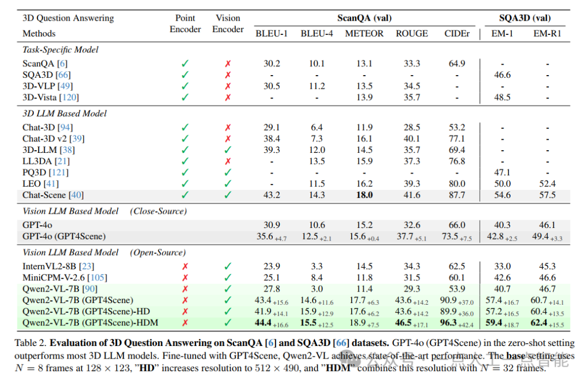
Task: Click the bold METEOR value 18.0
Action: pos(364,195)
